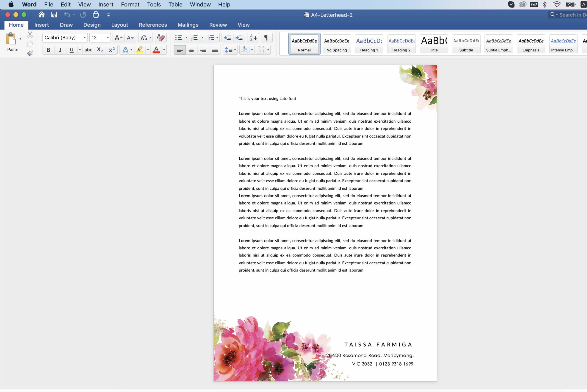This screenshot has width=587, height=392.
Task: Increase font size with large A icon
Action: click(118, 38)
